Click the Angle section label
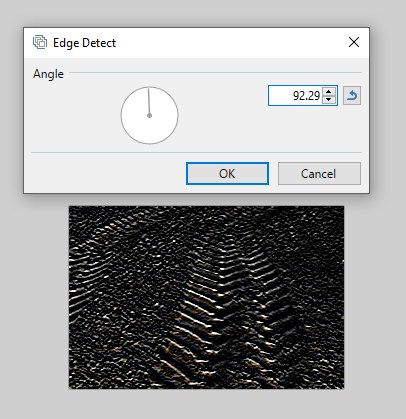 click(x=48, y=74)
